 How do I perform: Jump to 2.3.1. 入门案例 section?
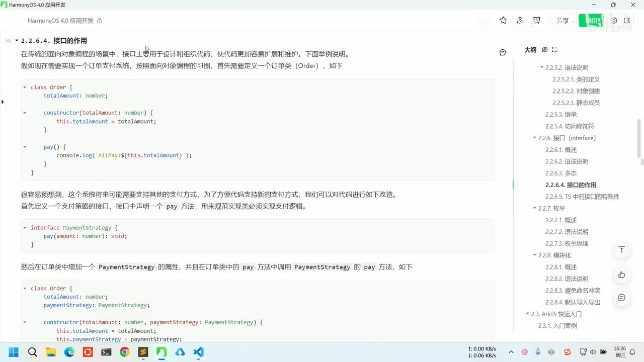pyautogui.click(x=557, y=326)
